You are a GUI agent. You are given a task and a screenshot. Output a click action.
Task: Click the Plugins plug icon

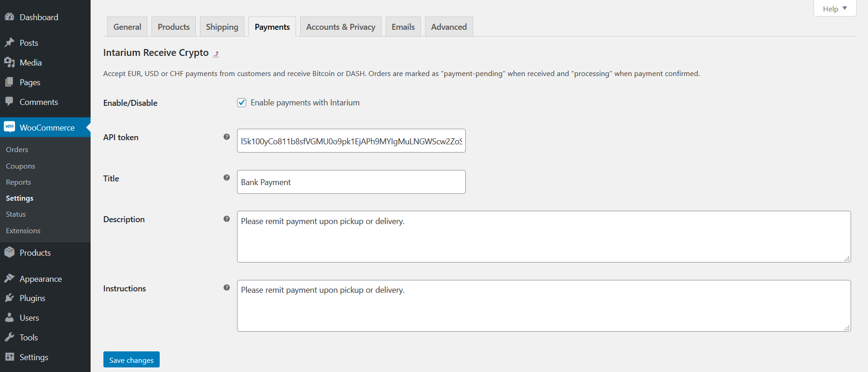[x=9, y=298]
